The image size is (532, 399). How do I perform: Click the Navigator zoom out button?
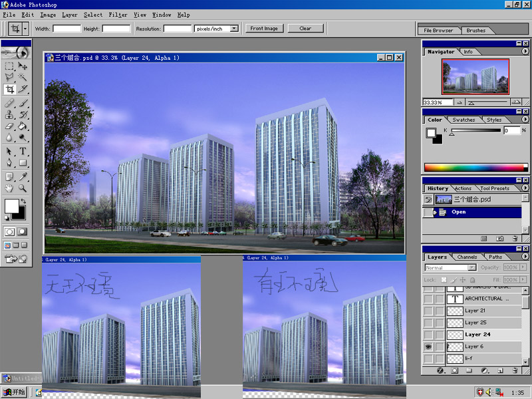459,102
